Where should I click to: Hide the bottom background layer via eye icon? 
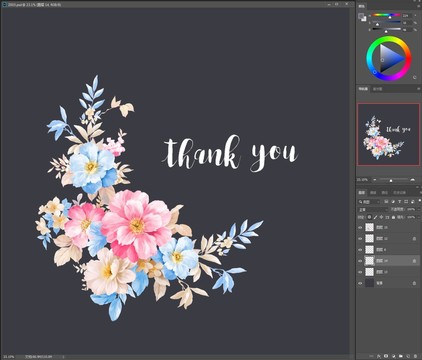point(360,283)
